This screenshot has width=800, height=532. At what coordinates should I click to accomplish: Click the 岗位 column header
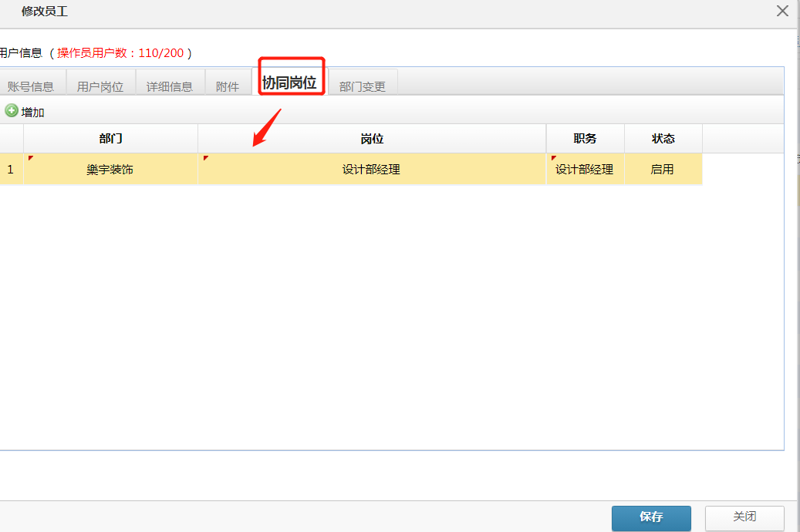(372, 138)
